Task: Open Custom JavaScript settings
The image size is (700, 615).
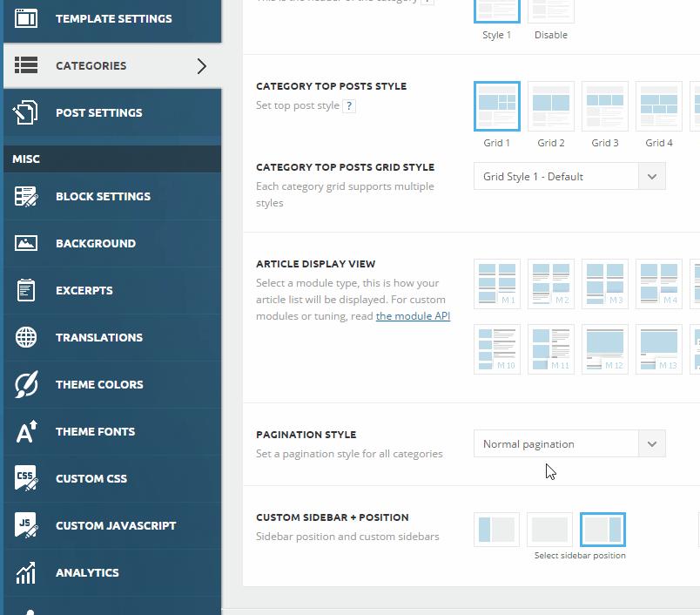Action: tap(112, 525)
